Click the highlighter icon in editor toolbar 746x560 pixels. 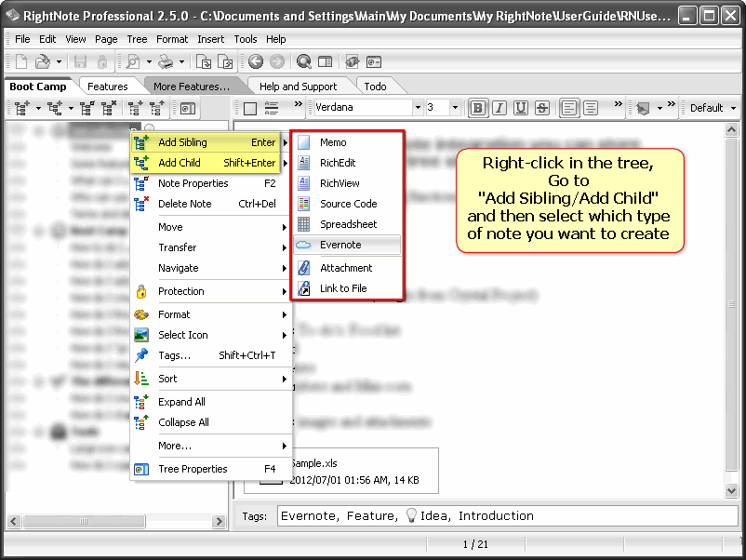click(x=643, y=109)
